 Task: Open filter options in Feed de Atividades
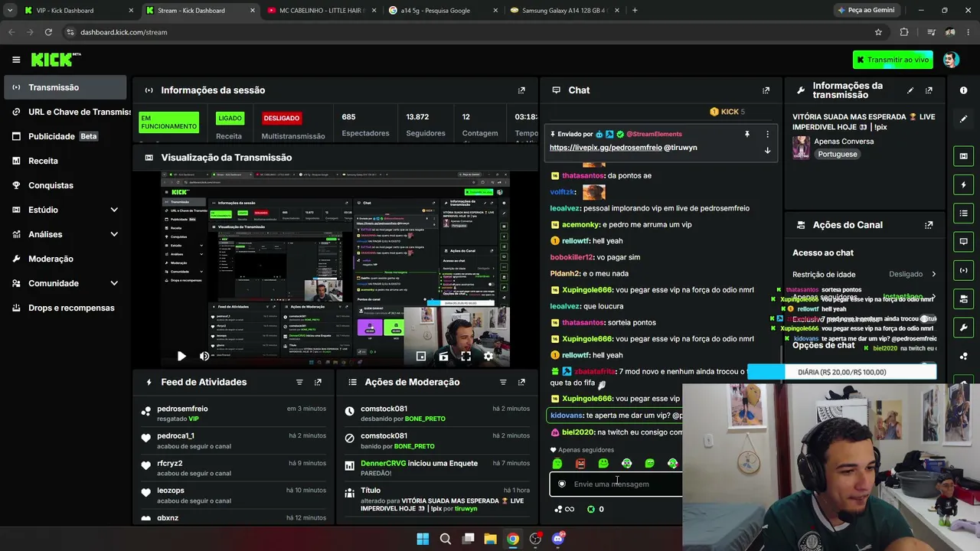click(299, 382)
